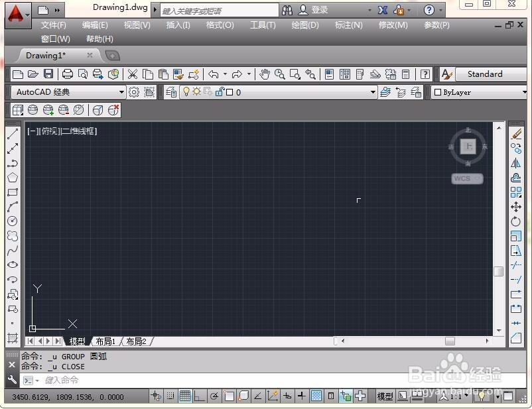Open the annotation scale 1:1 dropdown
This screenshot has height=409, width=532.
coord(466,396)
